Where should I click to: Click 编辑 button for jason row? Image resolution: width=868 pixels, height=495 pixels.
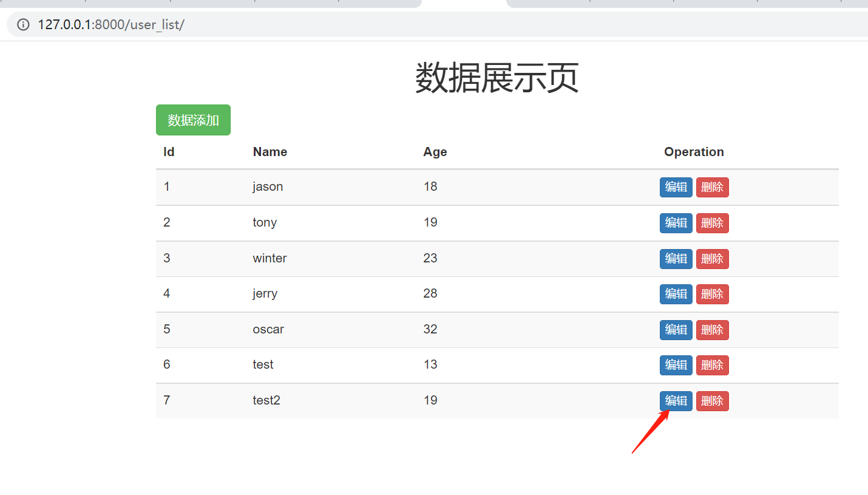click(x=676, y=187)
